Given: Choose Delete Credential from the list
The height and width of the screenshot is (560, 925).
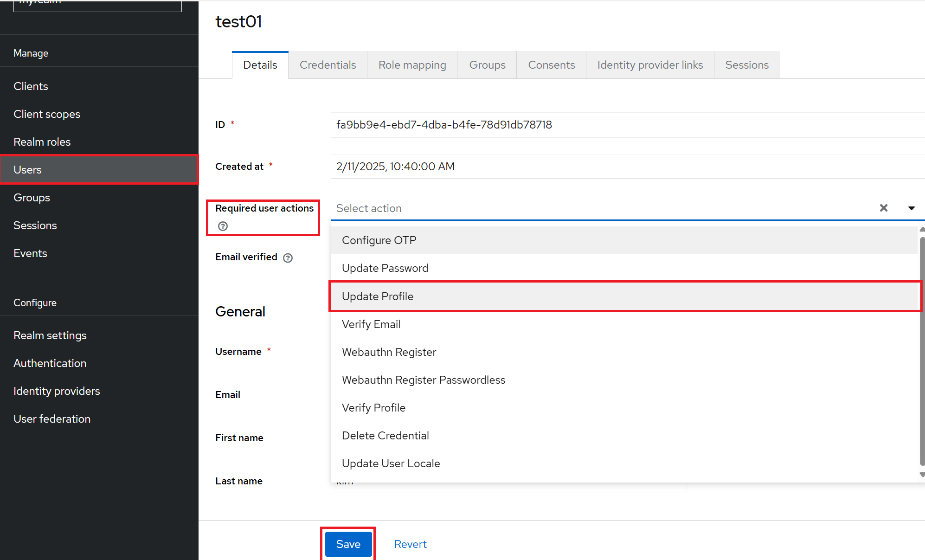Looking at the screenshot, I should click(385, 436).
